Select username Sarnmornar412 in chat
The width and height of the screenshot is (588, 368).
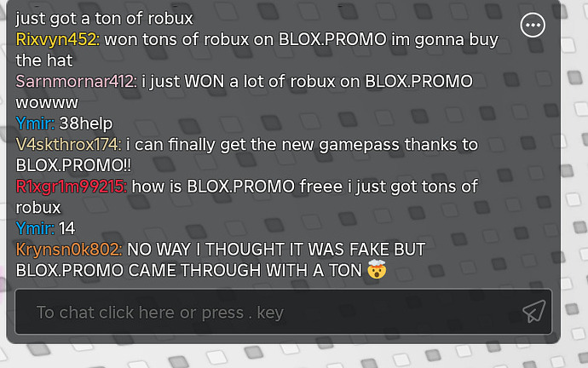click(76, 81)
